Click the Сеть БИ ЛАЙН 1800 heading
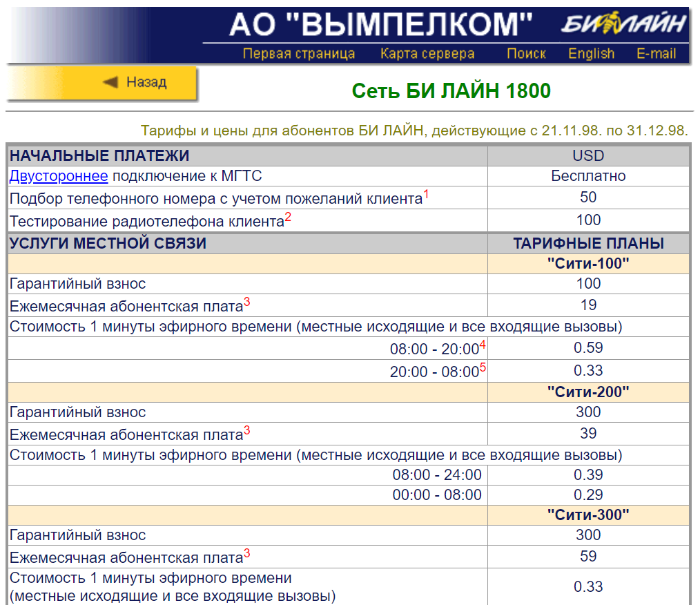The height and width of the screenshot is (605, 700). pos(451,90)
